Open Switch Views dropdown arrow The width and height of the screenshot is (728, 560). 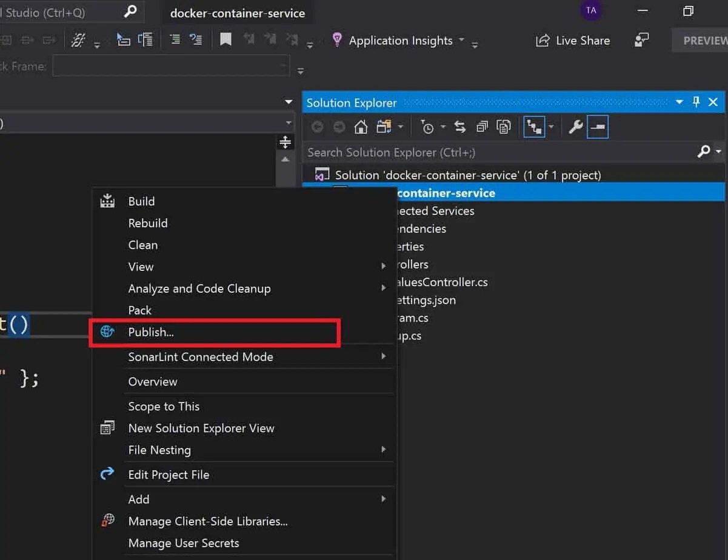pyautogui.click(x=401, y=127)
